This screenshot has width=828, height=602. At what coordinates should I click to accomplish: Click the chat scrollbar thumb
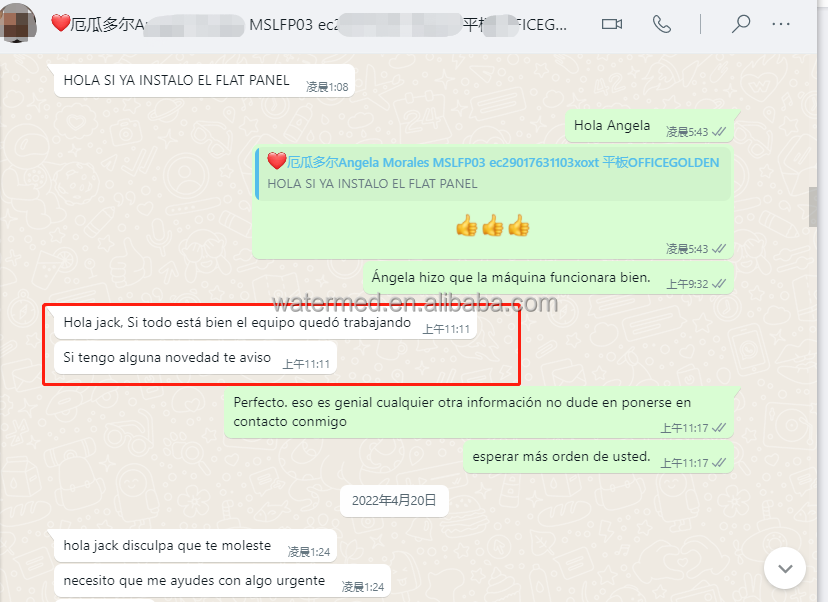(x=813, y=206)
